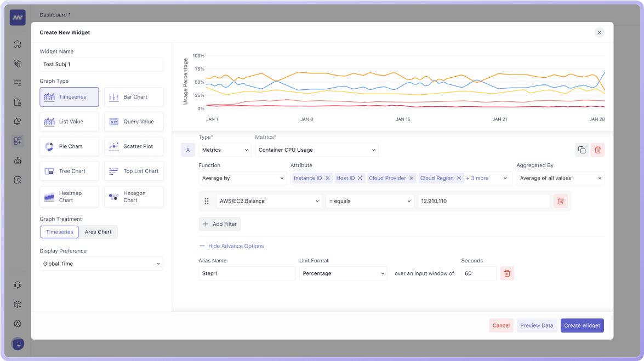Click the Alias Name field Step 1
The height and width of the screenshot is (361, 644).
[x=247, y=273]
